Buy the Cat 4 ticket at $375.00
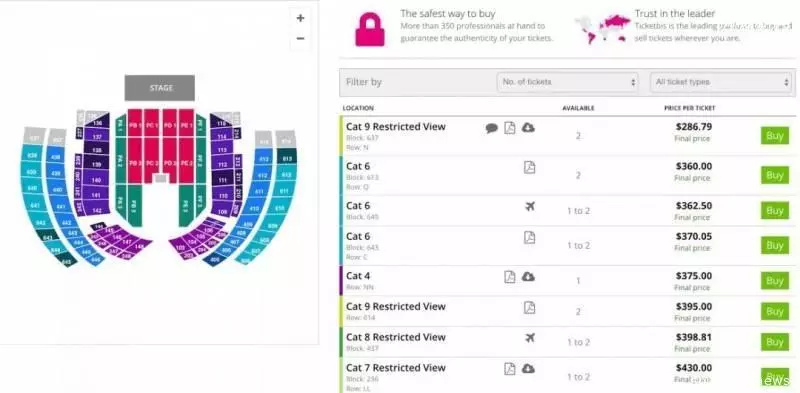The image size is (800, 393). 774,281
